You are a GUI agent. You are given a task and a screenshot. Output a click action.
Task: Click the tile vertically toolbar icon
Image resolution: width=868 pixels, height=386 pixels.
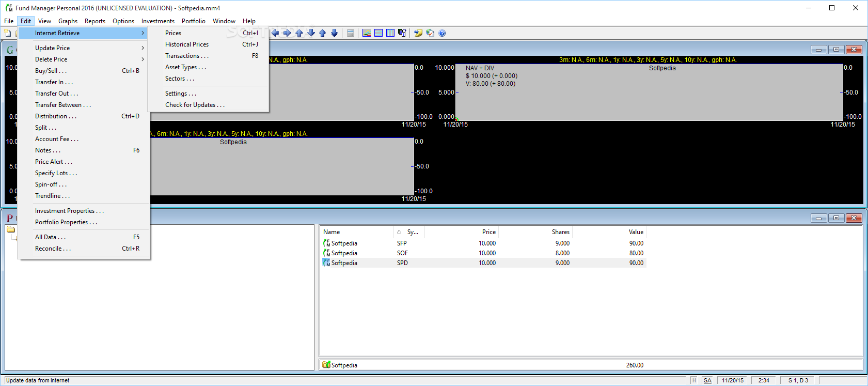click(390, 33)
